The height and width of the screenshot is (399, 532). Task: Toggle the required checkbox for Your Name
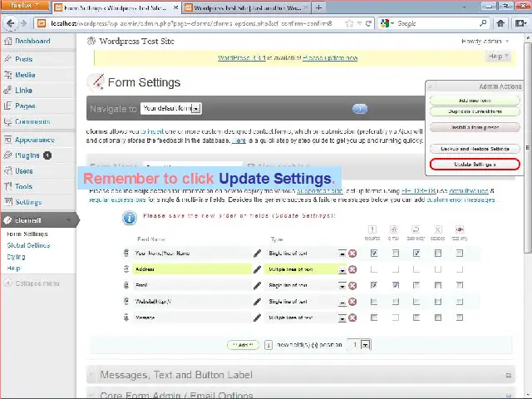374,253
